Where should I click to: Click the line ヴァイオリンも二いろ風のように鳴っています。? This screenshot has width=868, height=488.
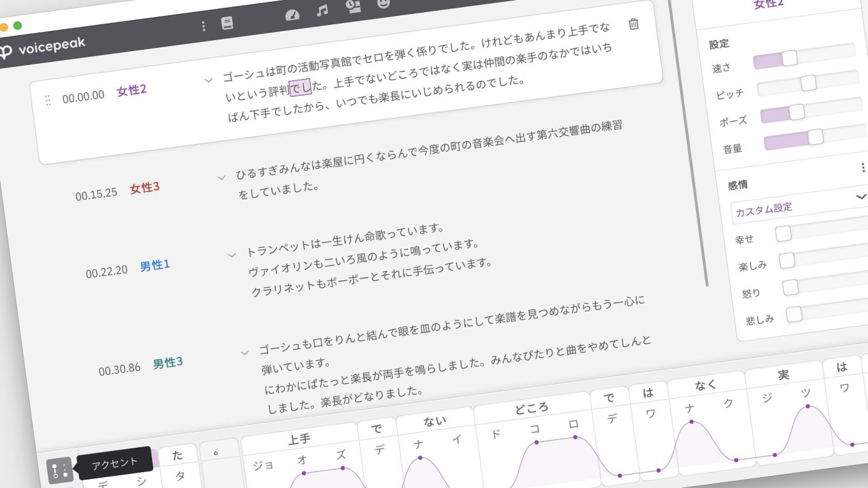[x=364, y=258]
